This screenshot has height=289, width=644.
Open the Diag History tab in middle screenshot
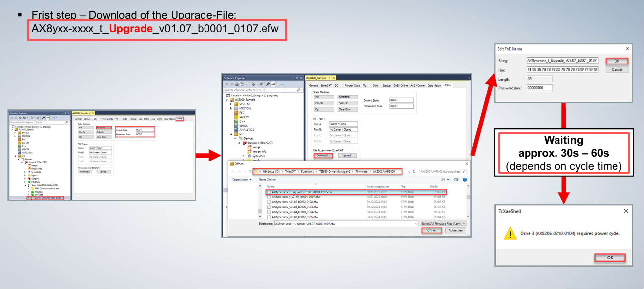click(434, 85)
